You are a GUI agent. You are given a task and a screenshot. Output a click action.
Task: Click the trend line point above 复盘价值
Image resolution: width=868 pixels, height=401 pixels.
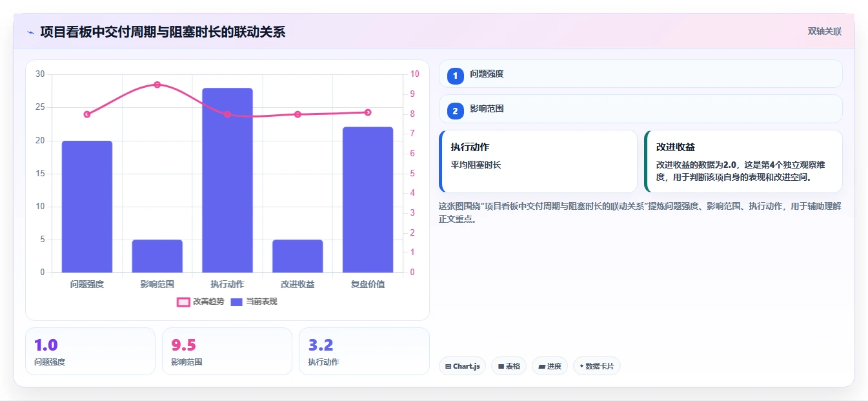pyautogui.click(x=368, y=112)
